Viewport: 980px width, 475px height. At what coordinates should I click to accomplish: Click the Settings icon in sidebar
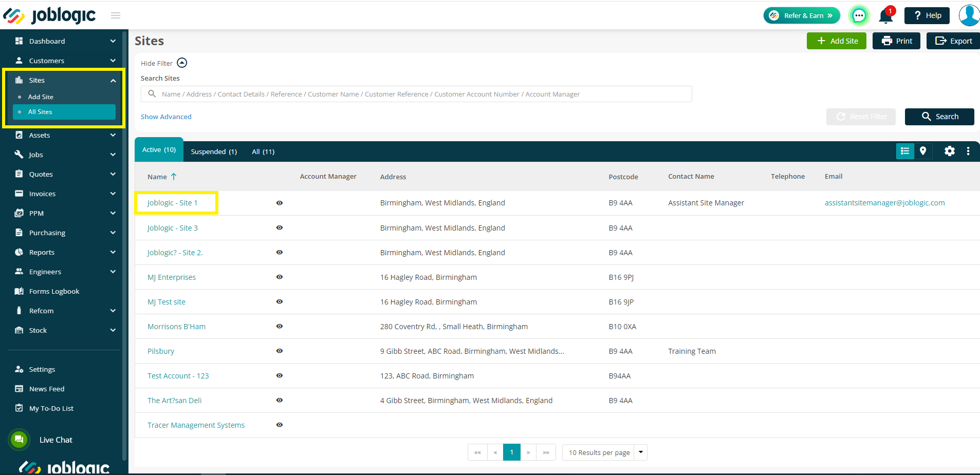[x=19, y=369]
